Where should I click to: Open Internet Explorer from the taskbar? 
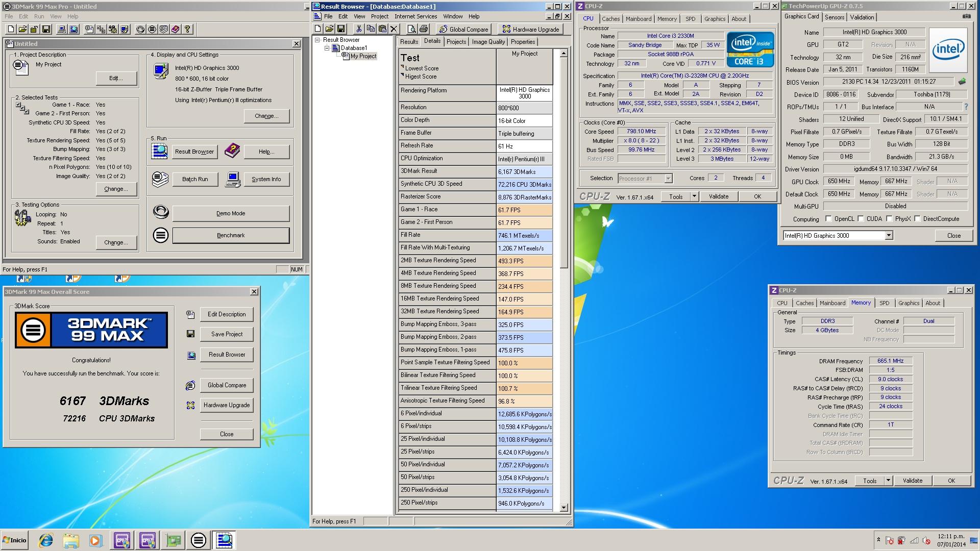(46, 540)
